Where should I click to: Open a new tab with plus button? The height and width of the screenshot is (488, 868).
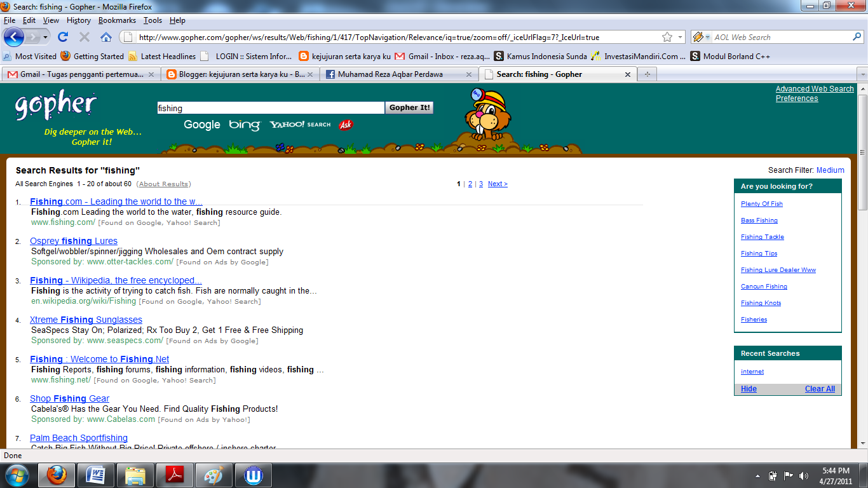(648, 74)
